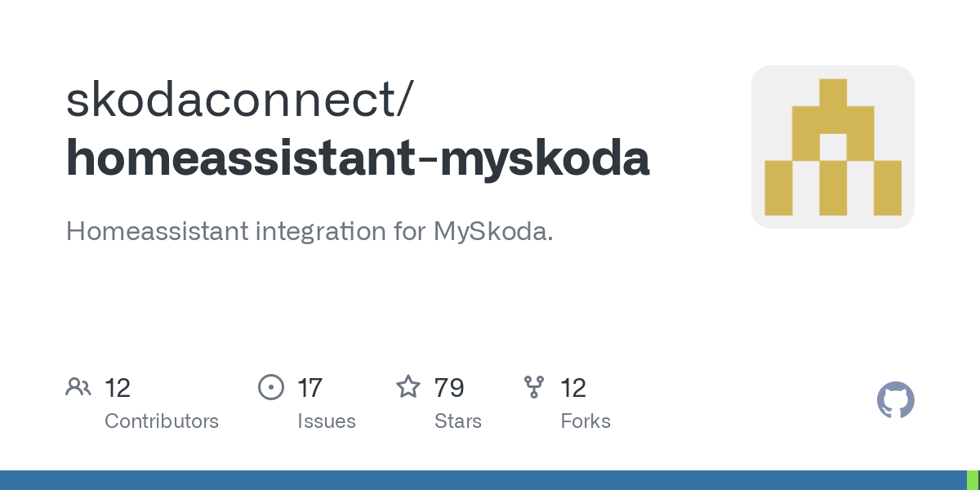Viewport: 980px width, 490px height.
Task: Click the GitHub Octocat logo
Action: coord(895,400)
